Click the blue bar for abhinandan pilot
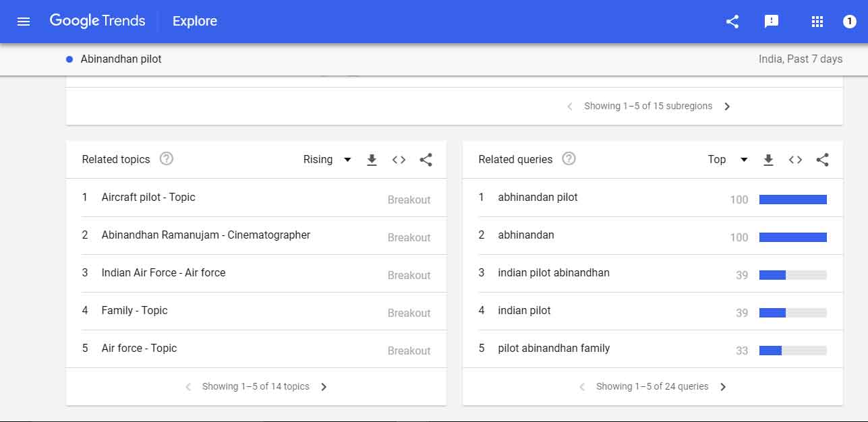 792,200
